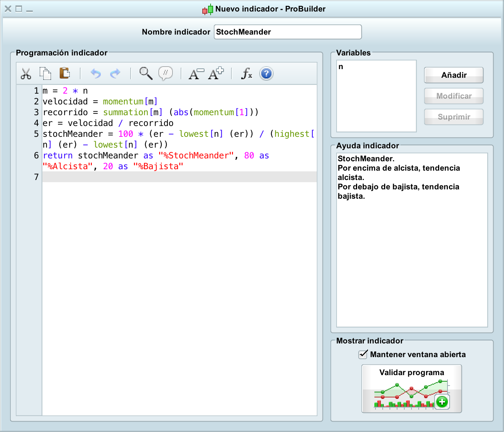Click the Nombre indicador text field
504x432 pixels.
[287, 32]
